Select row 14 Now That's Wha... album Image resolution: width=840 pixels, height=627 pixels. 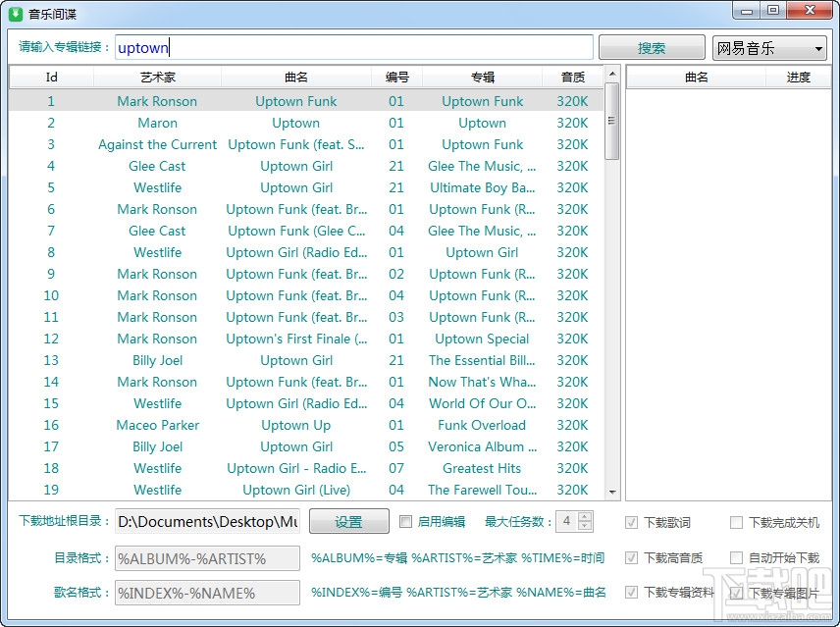coord(482,382)
